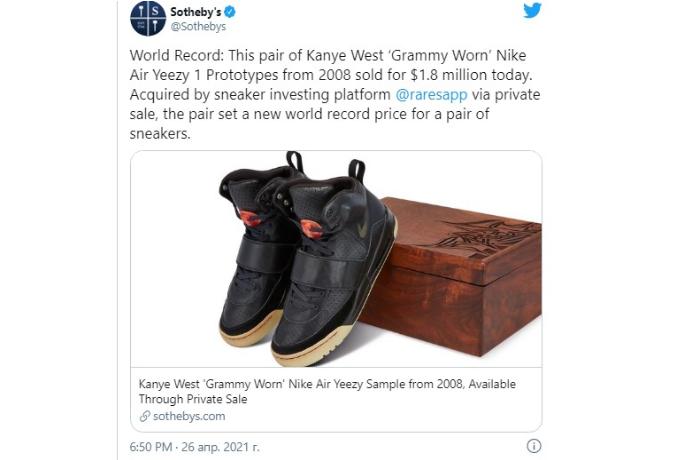Click the blue verified badge next to Sotheby's

tap(230, 12)
